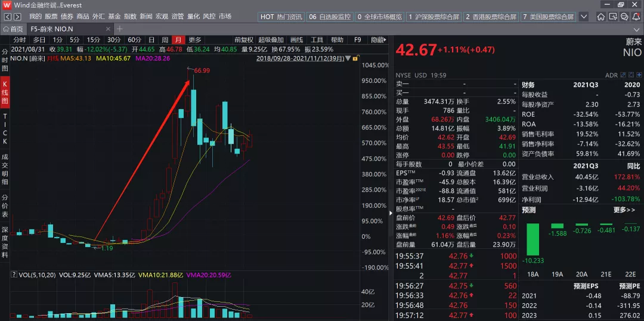Image resolution: width=644 pixels, height=321 pixels.
Task: Click the screen capture icon next to home
Action: click(x=613, y=17)
